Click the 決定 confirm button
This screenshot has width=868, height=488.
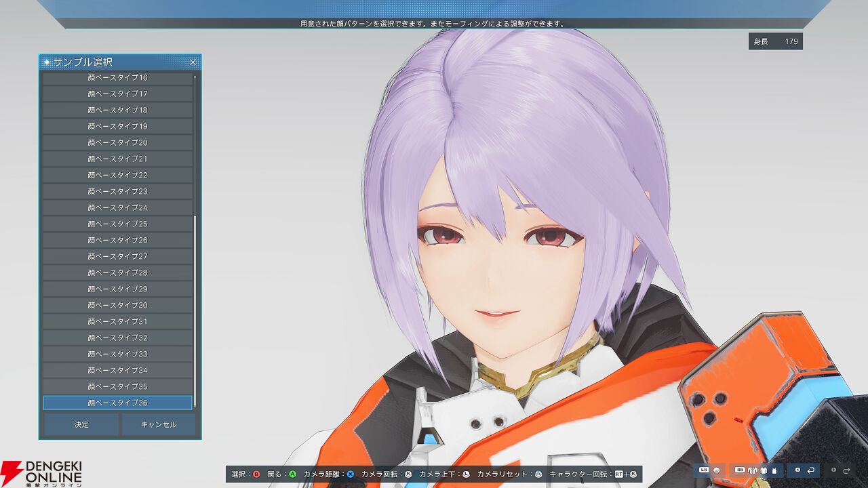(x=81, y=424)
